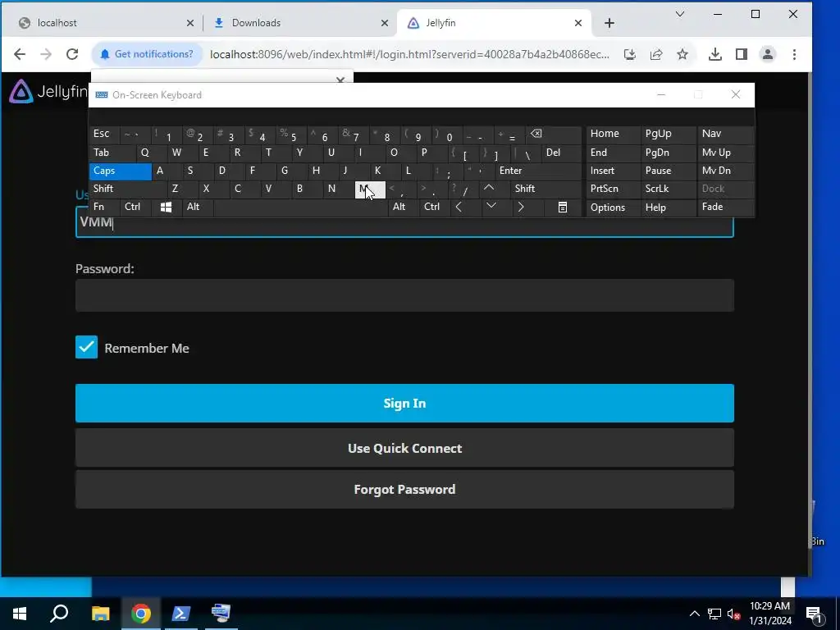
Task: Click the Help key on the On-Screen Keyboard
Action: click(x=668, y=208)
